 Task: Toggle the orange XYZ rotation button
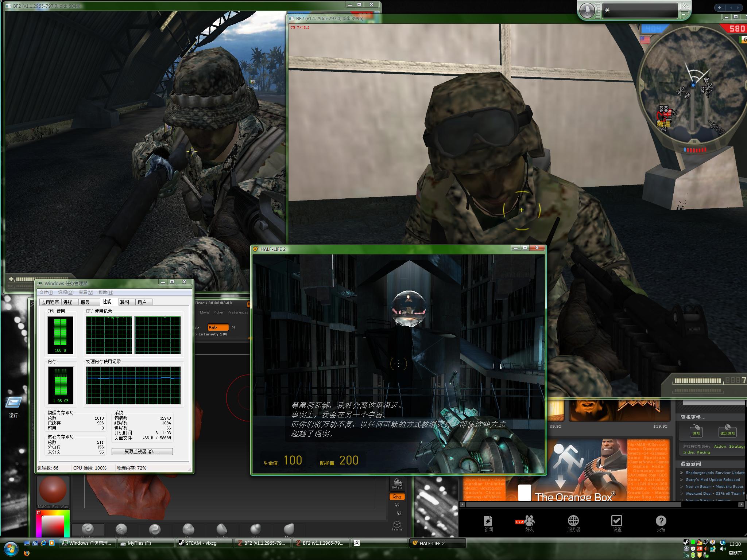tap(397, 497)
